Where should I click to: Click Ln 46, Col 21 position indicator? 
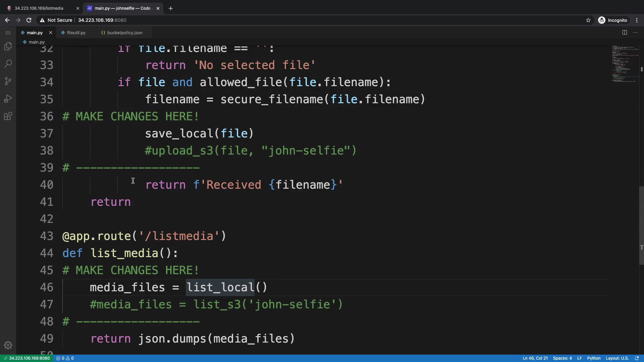tap(535, 358)
